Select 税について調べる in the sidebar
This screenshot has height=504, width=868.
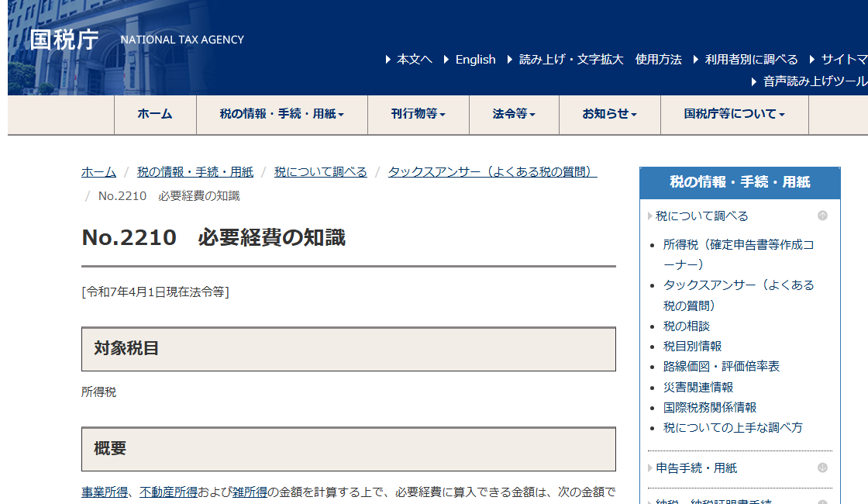coord(702,216)
